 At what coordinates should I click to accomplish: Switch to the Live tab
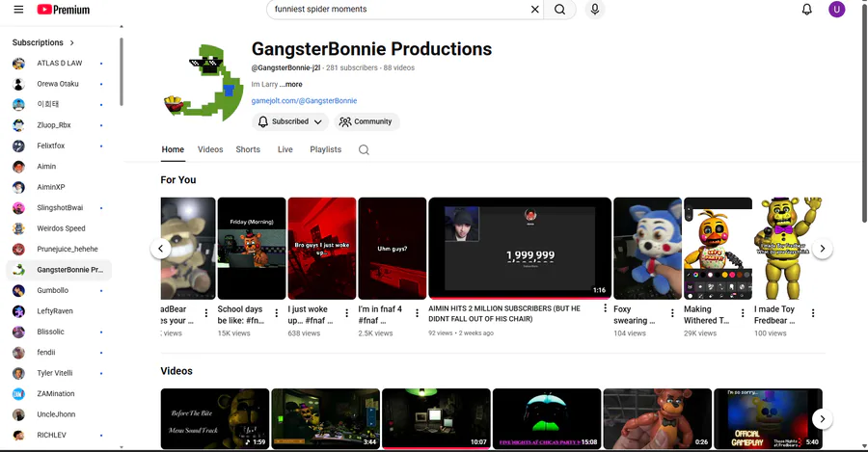point(285,150)
